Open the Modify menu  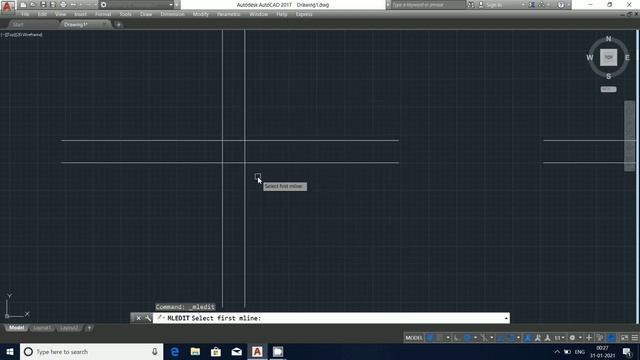pyautogui.click(x=200, y=14)
